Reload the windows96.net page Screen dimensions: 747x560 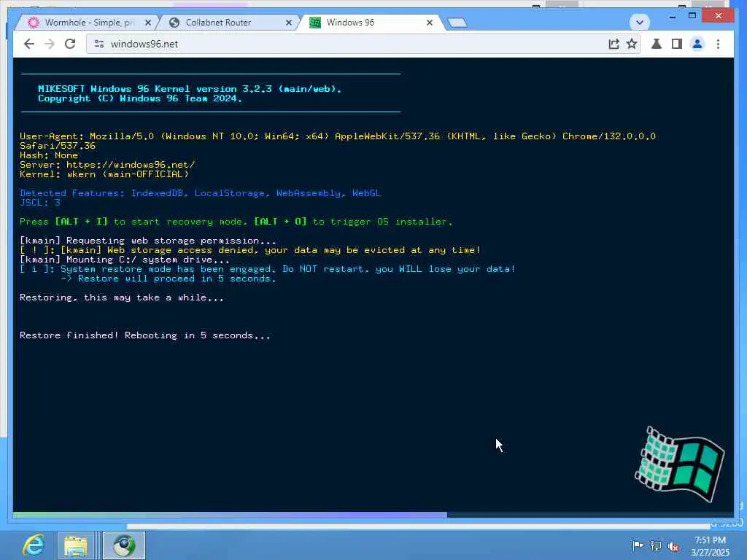(x=70, y=44)
